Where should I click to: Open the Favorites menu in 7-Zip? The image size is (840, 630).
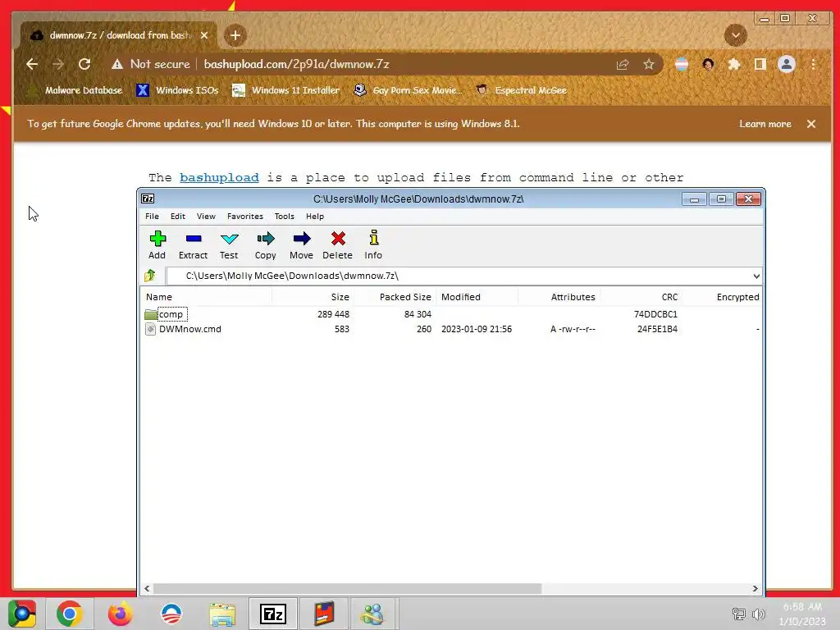(x=244, y=217)
